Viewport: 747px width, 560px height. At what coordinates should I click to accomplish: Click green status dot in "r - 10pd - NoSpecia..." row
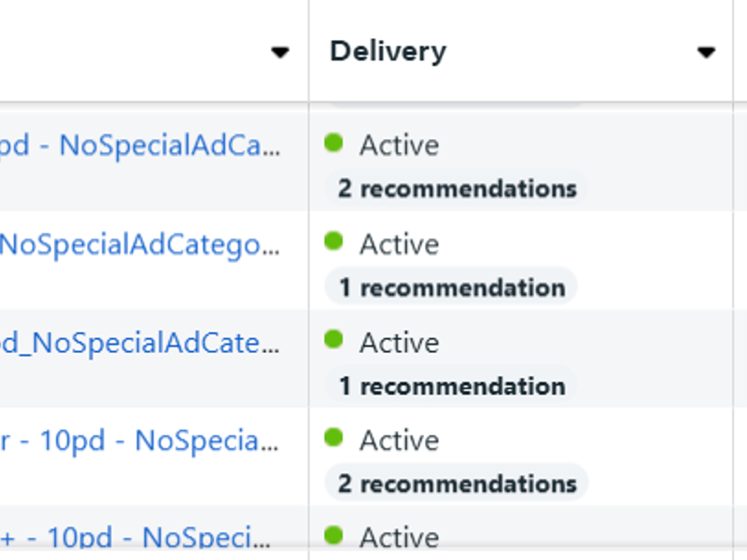pos(333,438)
